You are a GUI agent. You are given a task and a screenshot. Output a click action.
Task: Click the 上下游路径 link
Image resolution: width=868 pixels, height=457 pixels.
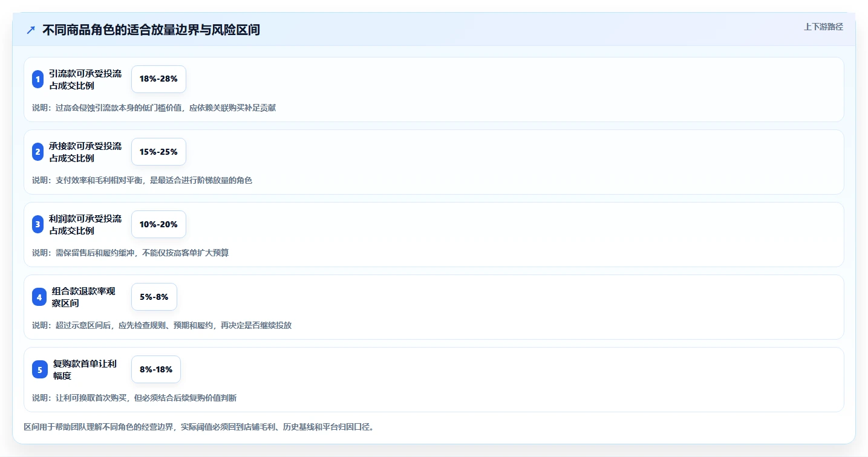point(823,27)
